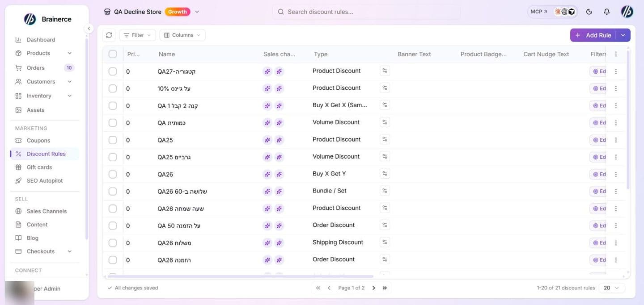Open the Filter dropdown
Image resolution: width=644 pixels, height=305 pixels.
137,35
